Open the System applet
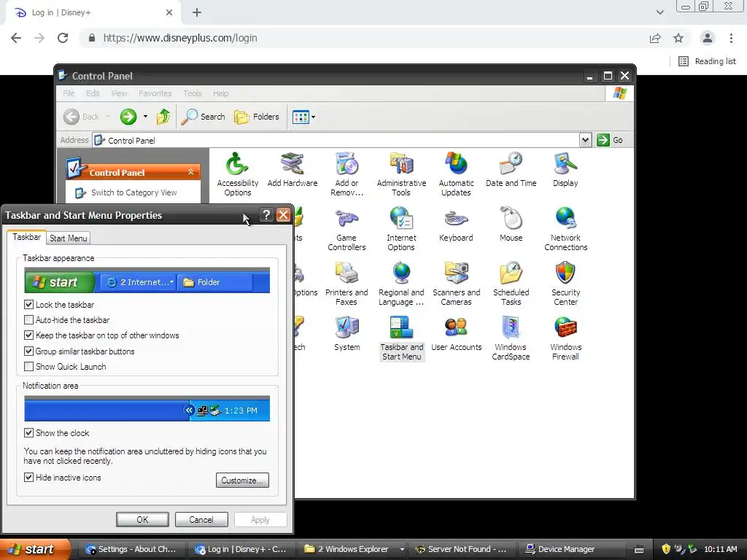 click(347, 334)
